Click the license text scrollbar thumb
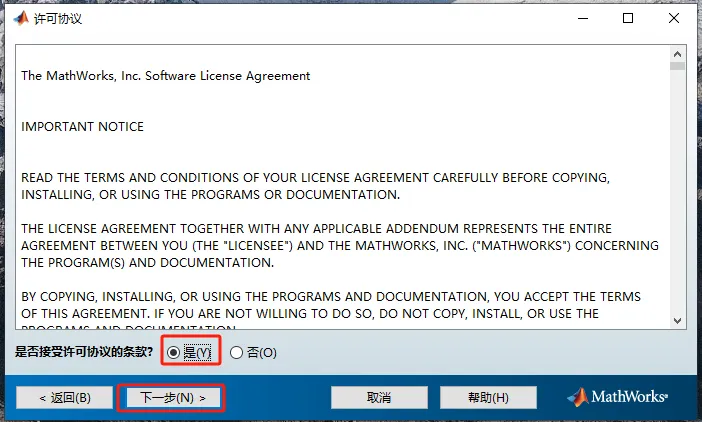Viewport: 702px width, 422px height. click(x=677, y=66)
